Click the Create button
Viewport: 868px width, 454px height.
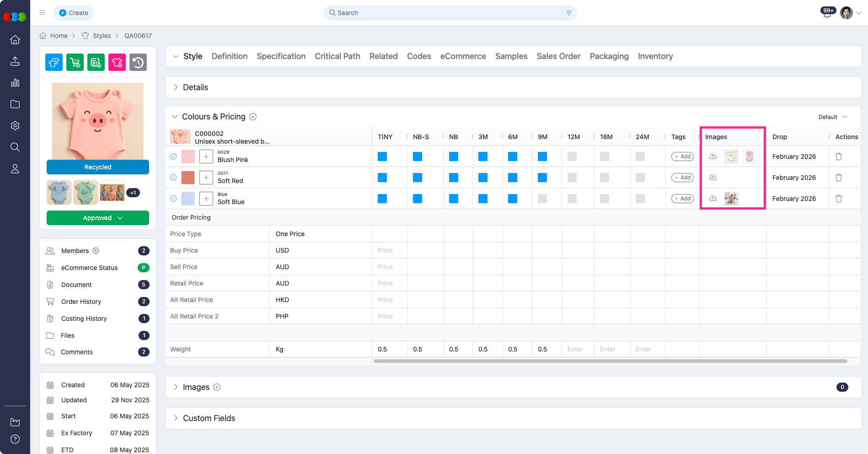[74, 13]
